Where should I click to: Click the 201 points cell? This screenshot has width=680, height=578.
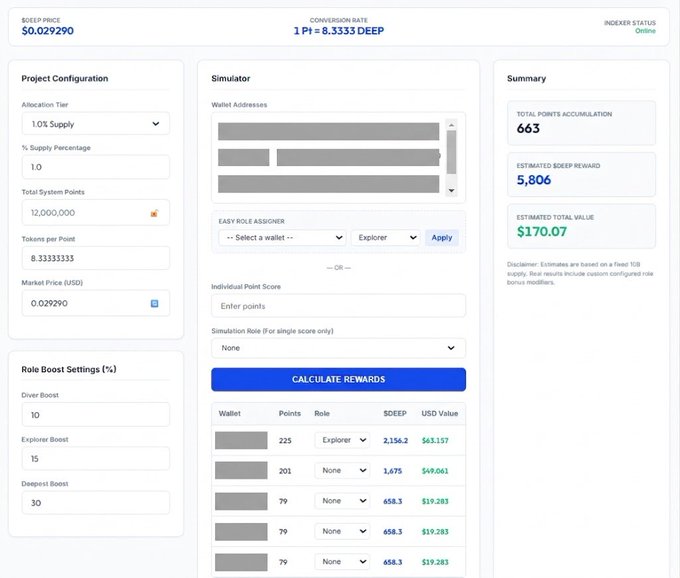tap(285, 471)
